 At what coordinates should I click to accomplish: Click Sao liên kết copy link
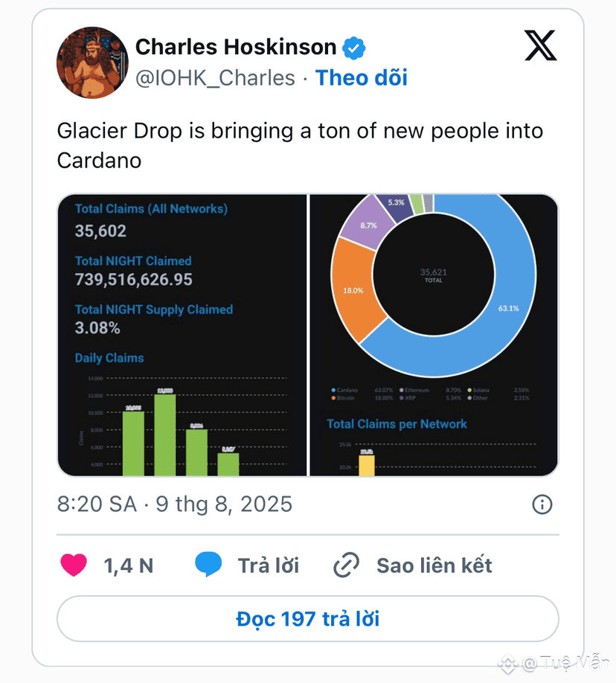(434, 565)
